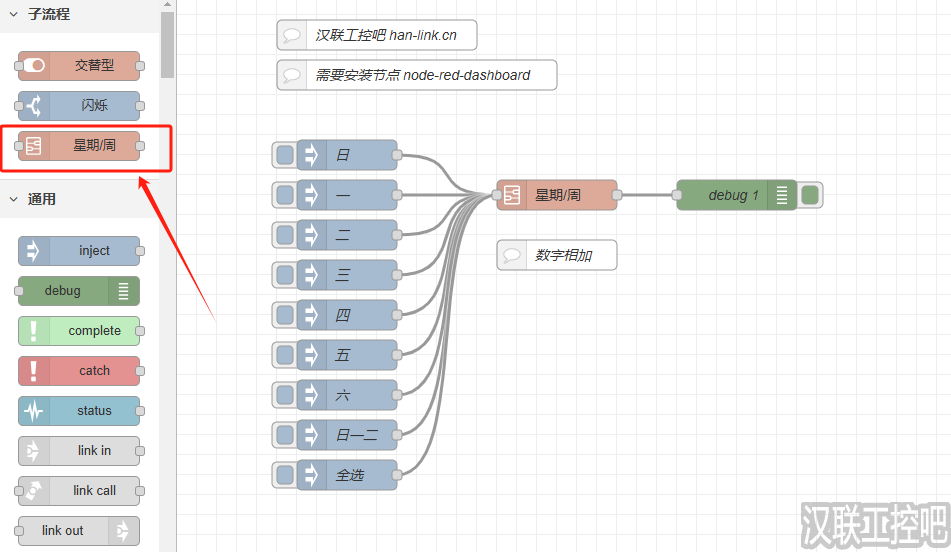Viewport: 951px width, 552px height.
Task: Click the 三 inject node button
Action: click(x=285, y=275)
